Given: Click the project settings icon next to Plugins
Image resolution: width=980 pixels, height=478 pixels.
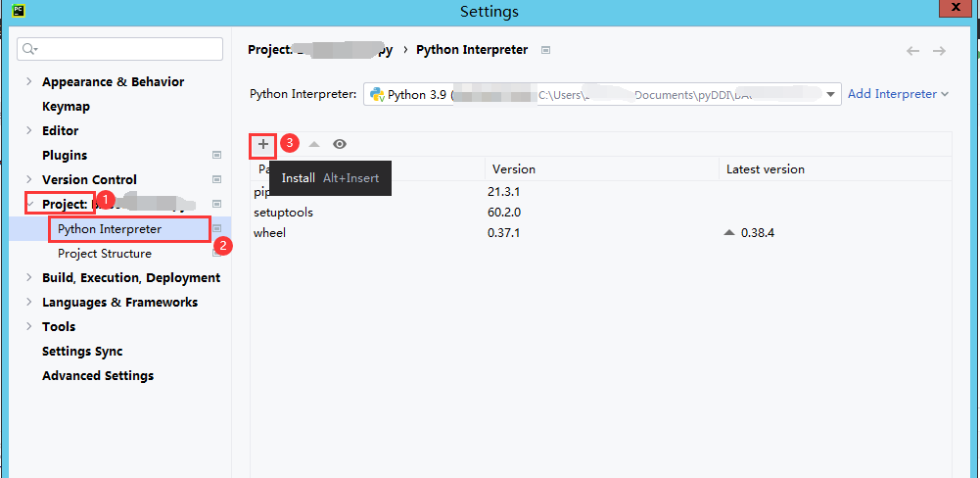Looking at the screenshot, I should pos(217,155).
